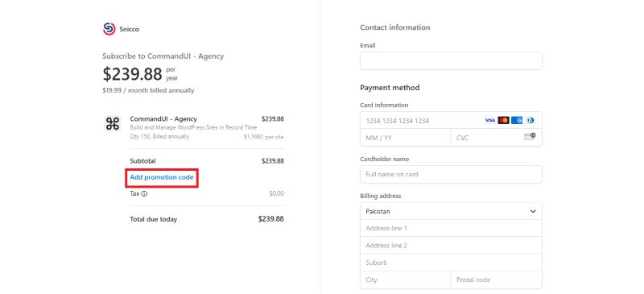This screenshot has height=294, width=644.
Task: Expand the Pakistan country dropdown
Action: [x=451, y=211]
